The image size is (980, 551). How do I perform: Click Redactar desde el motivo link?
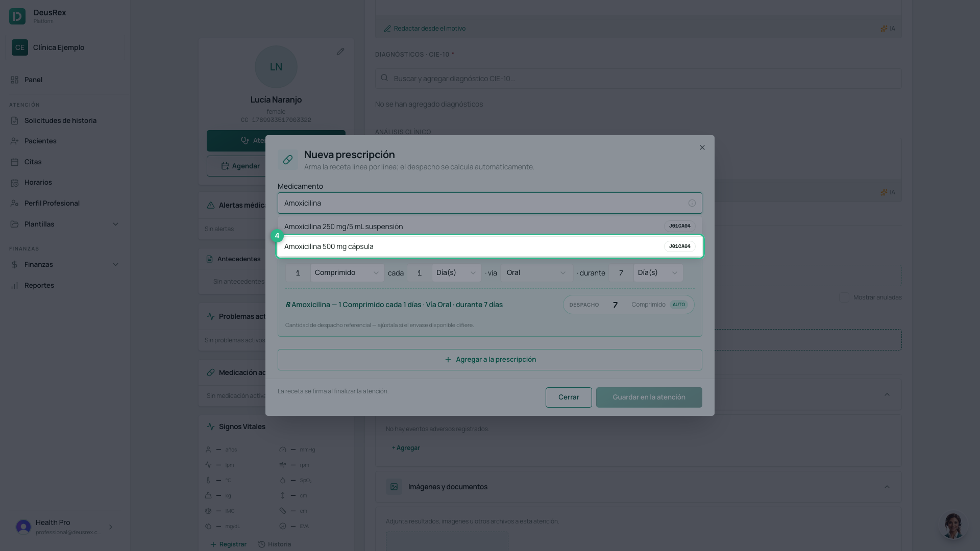425,29
